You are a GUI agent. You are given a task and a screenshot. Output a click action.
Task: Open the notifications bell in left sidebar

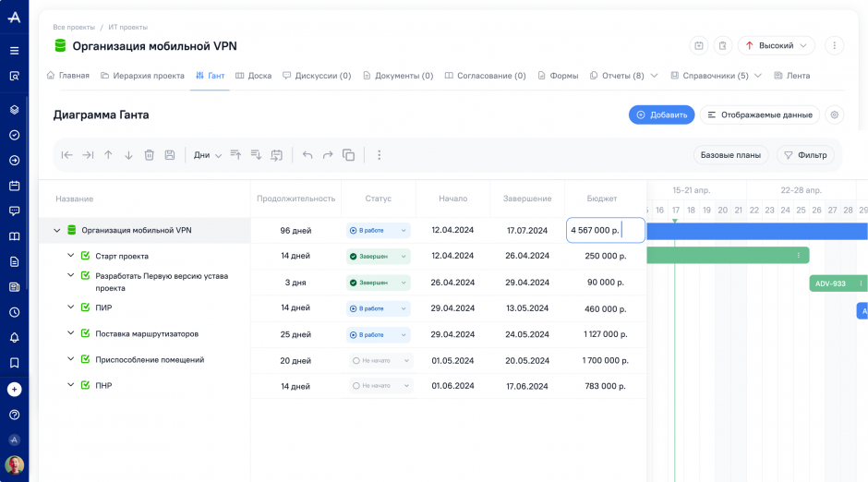click(x=14, y=337)
